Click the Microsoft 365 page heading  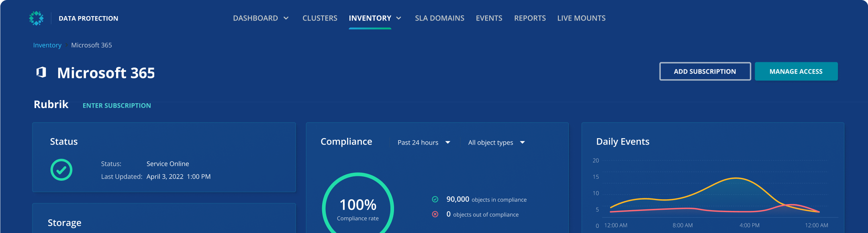(106, 73)
